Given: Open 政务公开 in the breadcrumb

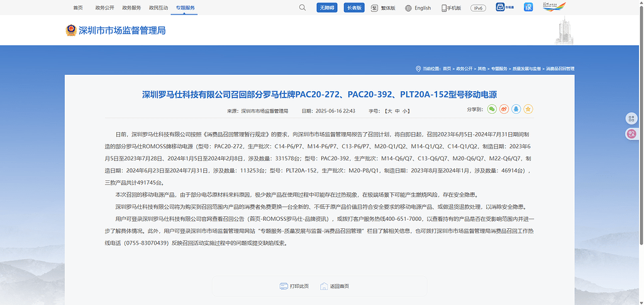Looking at the screenshot, I should pos(464,69).
